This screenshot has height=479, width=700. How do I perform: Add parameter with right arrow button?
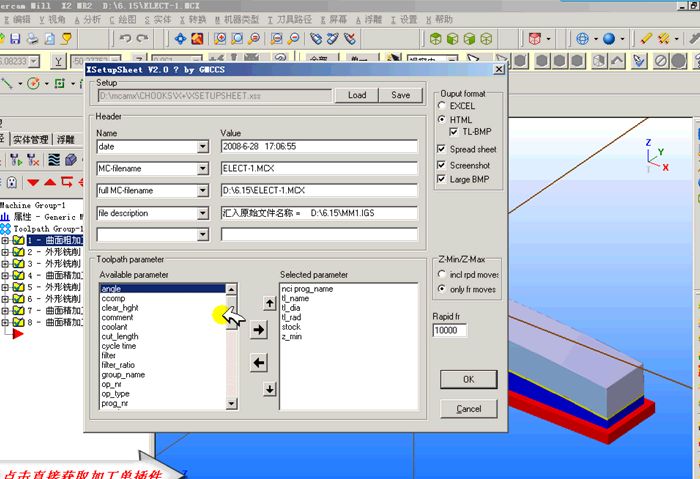(x=259, y=330)
